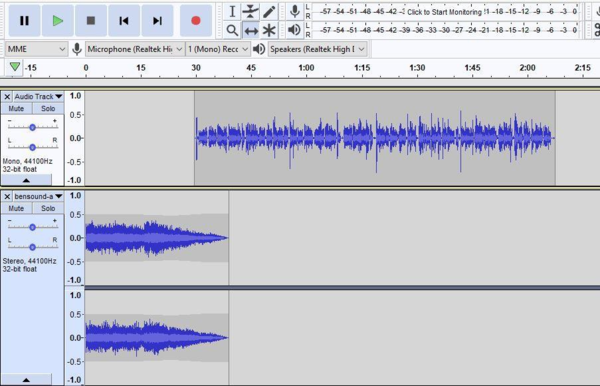
Task: Select the Selection (I-beam) tool
Action: point(232,11)
